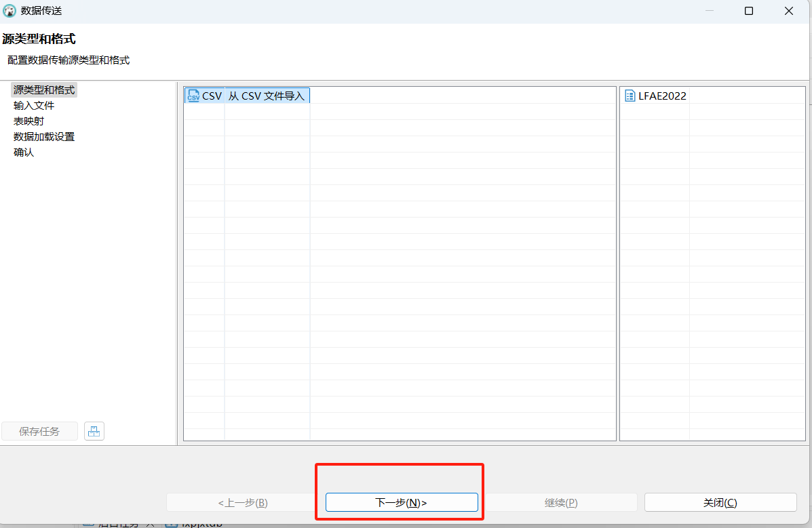The image size is (812, 528).
Task: Maximize the 数据传送 dialog window
Action: pyautogui.click(x=749, y=11)
